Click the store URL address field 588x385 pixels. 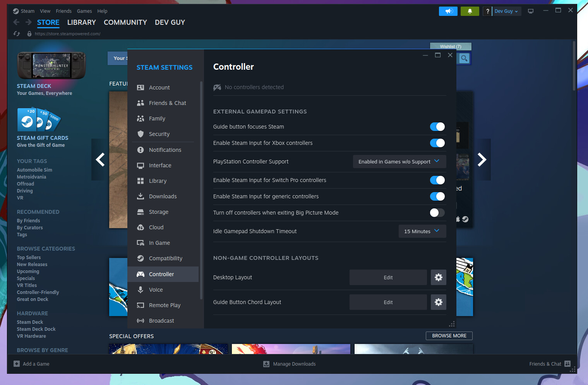[67, 34]
